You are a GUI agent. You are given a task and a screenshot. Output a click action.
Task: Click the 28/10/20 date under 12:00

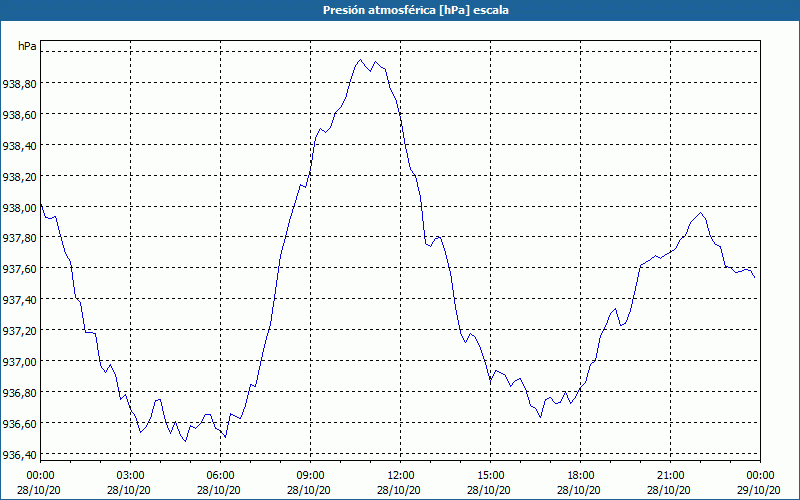399,490
